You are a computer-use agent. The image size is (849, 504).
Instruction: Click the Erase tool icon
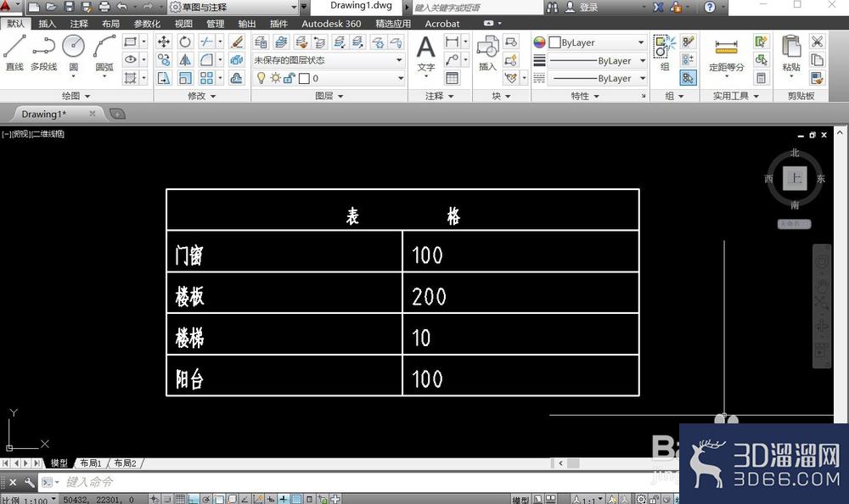click(237, 42)
